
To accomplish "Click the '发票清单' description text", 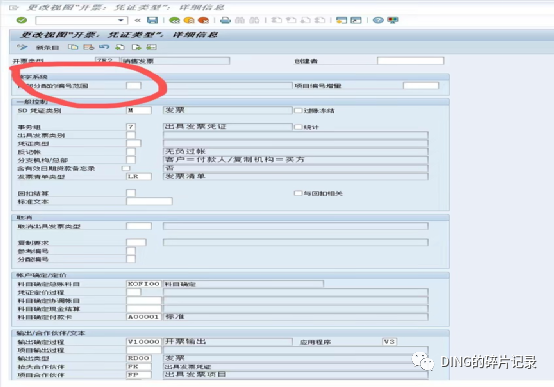I will tap(185, 176).
